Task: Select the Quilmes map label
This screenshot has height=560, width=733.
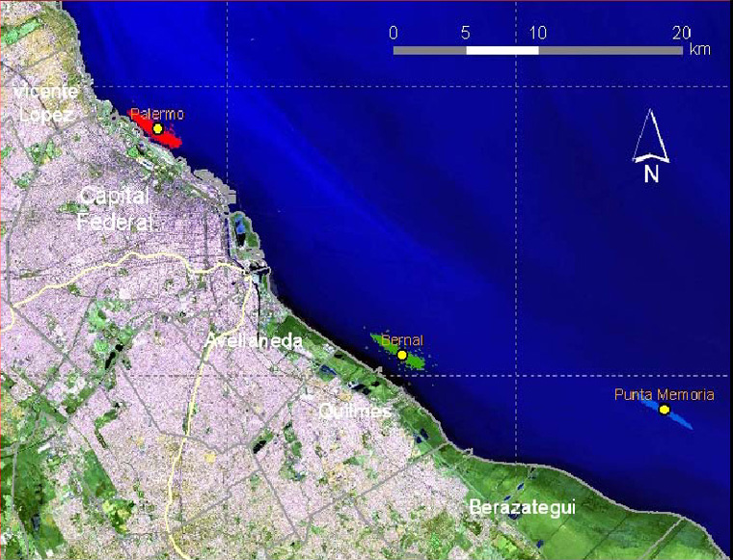Action: [x=355, y=412]
